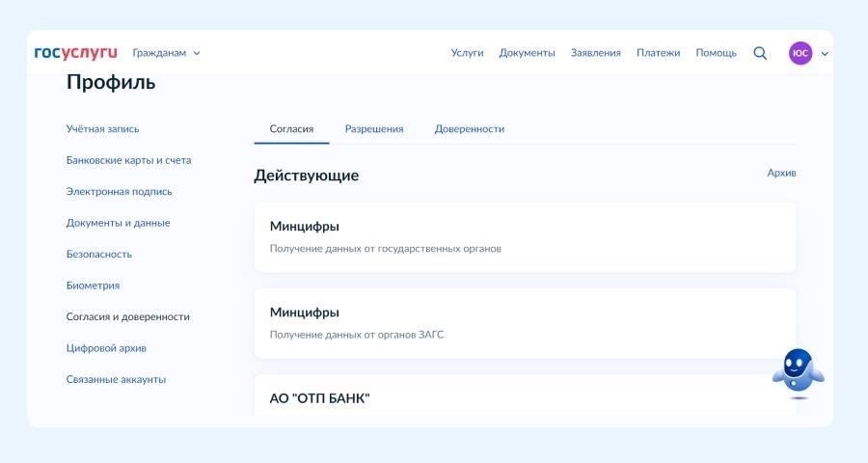Open Услуги in the top menu

click(467, 53)
